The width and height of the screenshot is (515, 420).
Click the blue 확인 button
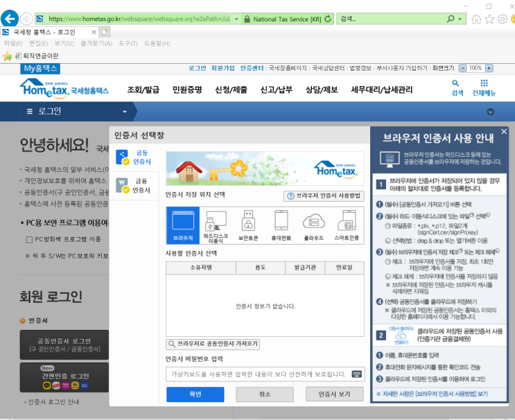(x=195, y=394)
